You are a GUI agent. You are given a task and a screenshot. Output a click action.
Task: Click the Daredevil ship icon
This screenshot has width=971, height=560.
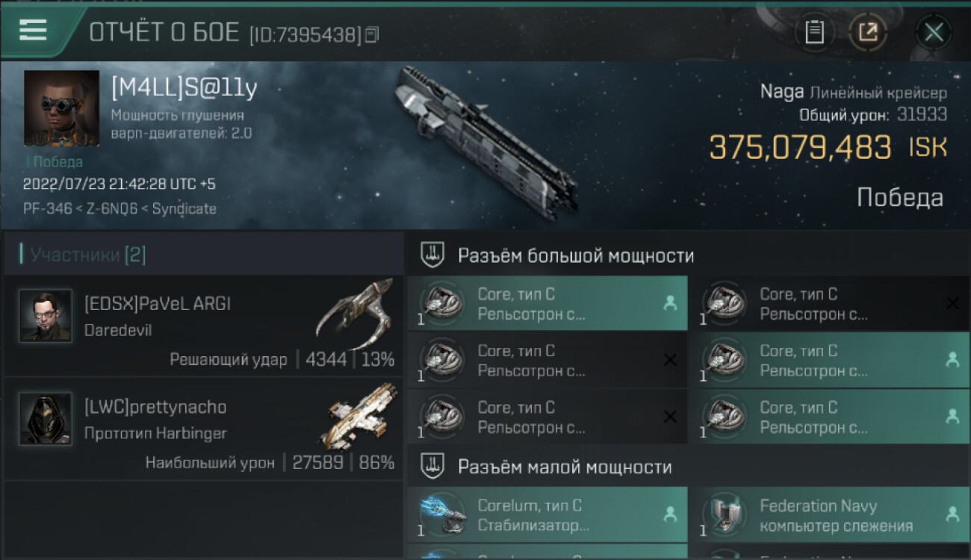pyautogui.click(x=355, y=314)
